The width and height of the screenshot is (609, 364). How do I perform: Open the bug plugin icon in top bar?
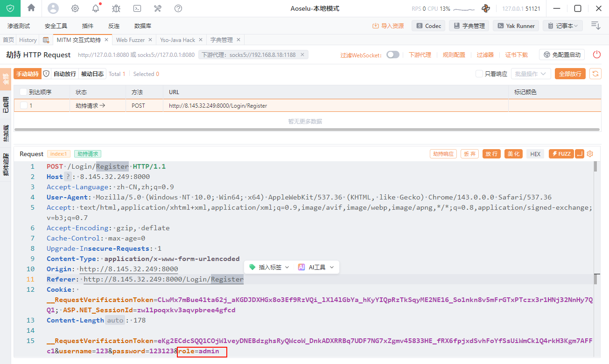click(116, 8)
